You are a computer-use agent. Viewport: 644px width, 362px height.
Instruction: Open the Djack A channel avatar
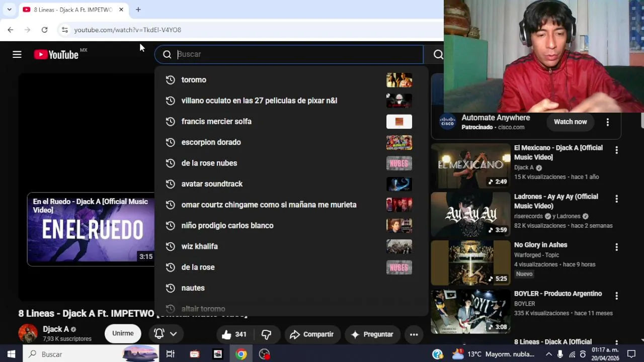[28, 333]
